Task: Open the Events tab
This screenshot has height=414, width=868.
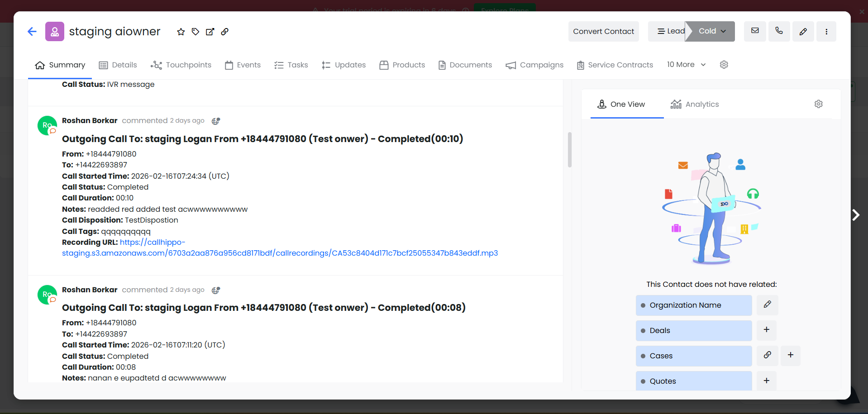Action: coord(243,65)
